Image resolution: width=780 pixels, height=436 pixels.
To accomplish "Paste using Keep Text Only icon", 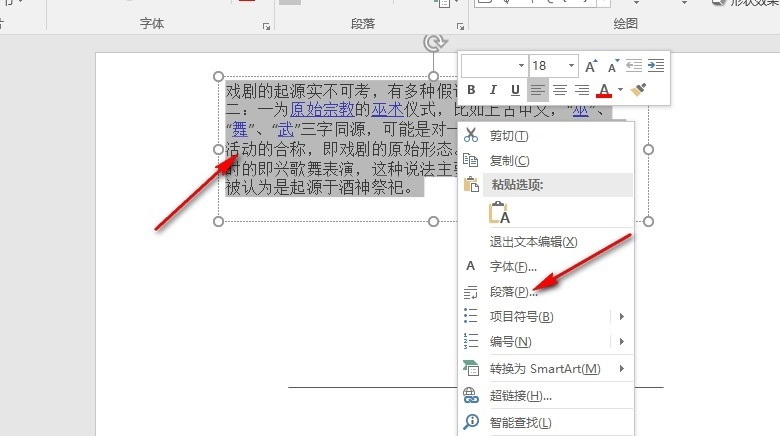I will coord(499,213).
